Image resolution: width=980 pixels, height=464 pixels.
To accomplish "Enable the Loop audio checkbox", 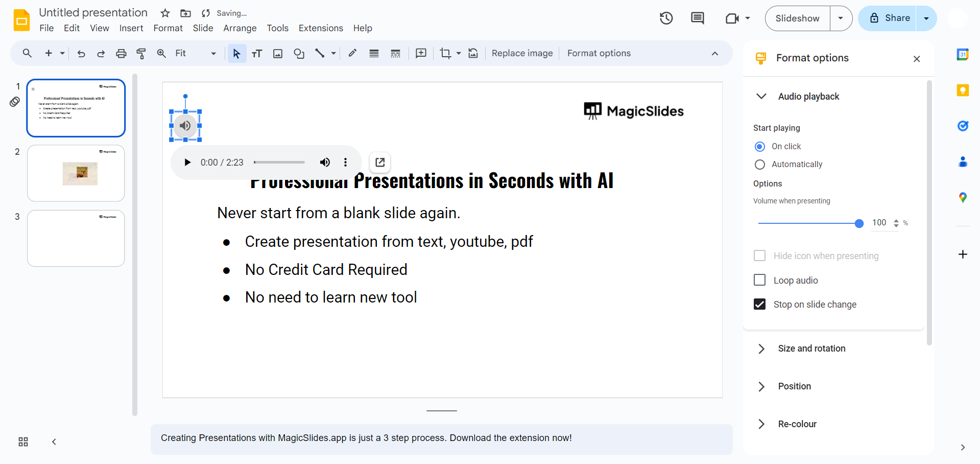I will 760,280.
